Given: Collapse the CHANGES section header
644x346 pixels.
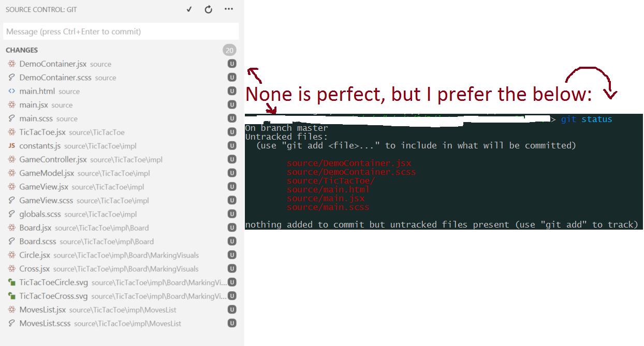Looking at the screenshot, I should (x=22, y=50).
